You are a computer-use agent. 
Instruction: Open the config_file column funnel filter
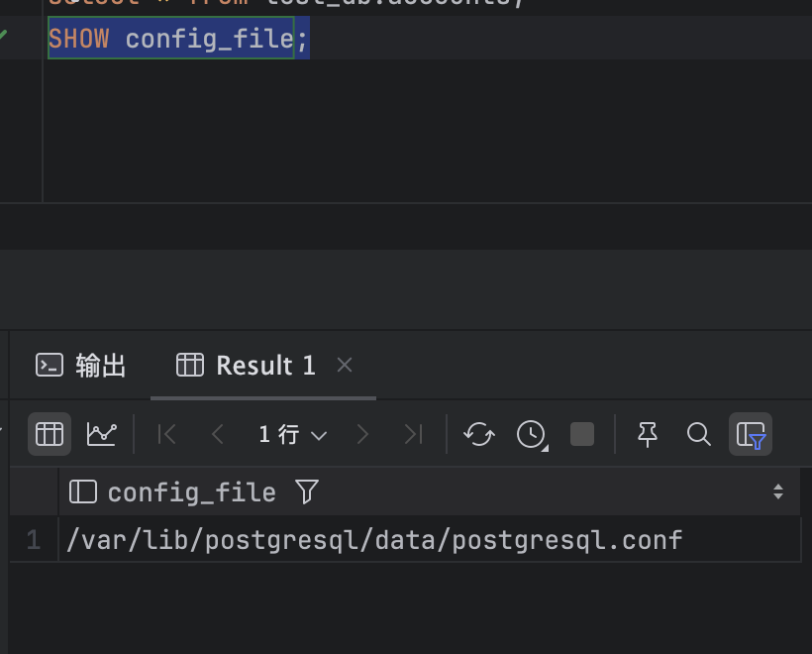click(307, 491)
